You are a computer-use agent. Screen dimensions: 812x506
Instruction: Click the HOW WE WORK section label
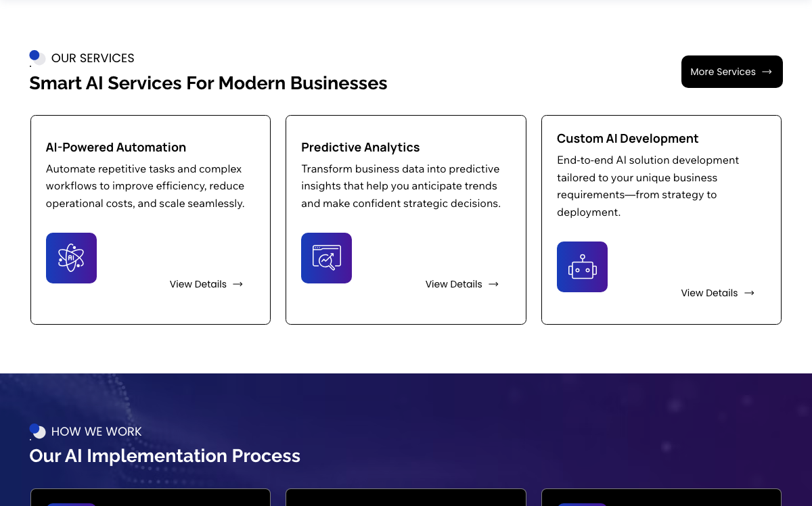pyautogui.click(x=97, y=432)
